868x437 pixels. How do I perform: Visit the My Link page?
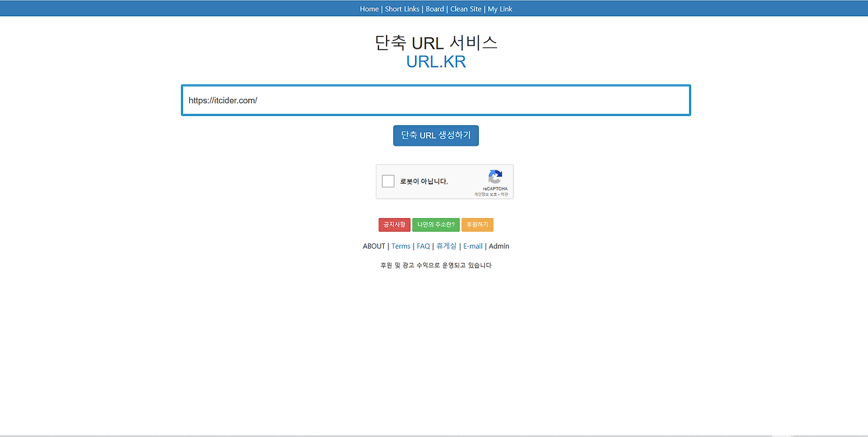click(x=500, y=9)
